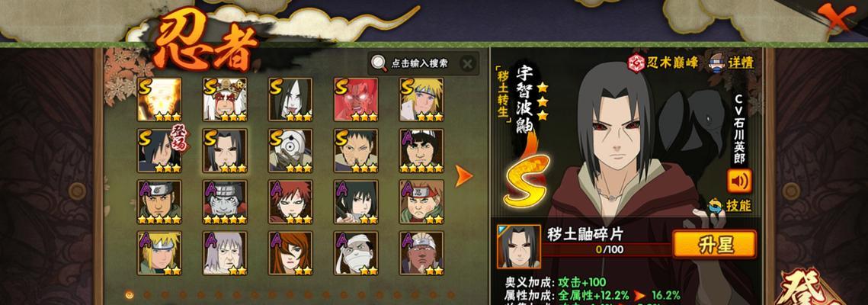Clear the search with the X icon
Image resolution: width=868 pixels, height=305 pixels.
[468, 63]
